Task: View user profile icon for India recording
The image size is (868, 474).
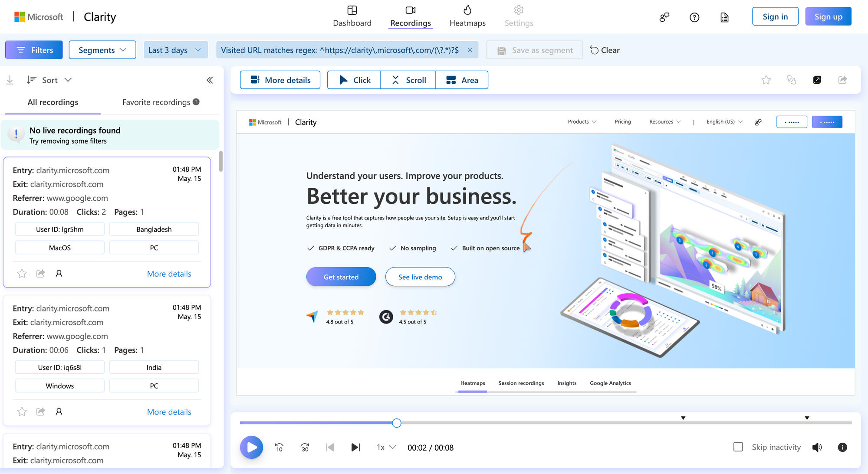Action: pyautogui.click(x=59, y=412)
